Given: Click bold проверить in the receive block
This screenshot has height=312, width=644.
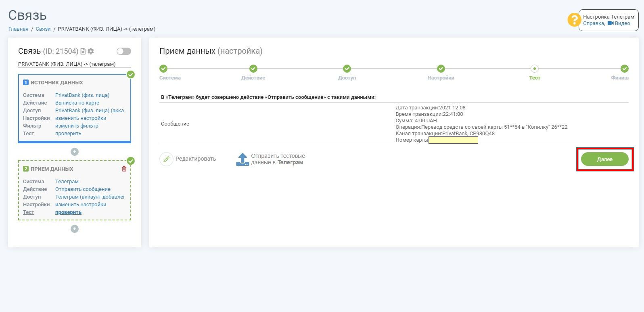Looking at the screenshot, I should coord(68,212).
